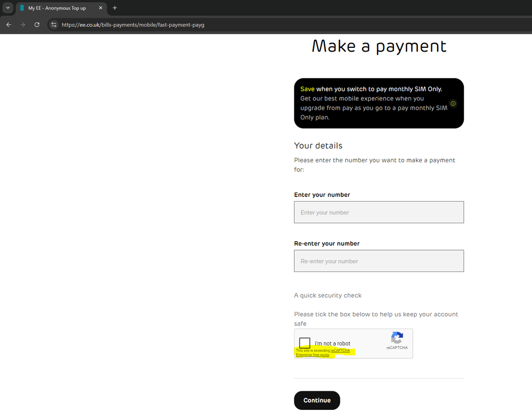Viewport: 532px width, 411px height.
Task: Click the A quick security check text
Action: click(328, 295)
